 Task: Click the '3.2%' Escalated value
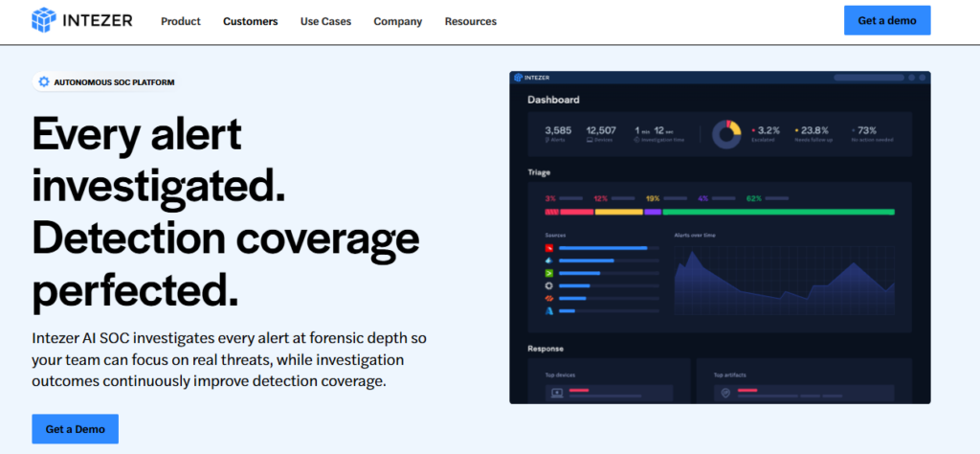click(x=768, y=130)
